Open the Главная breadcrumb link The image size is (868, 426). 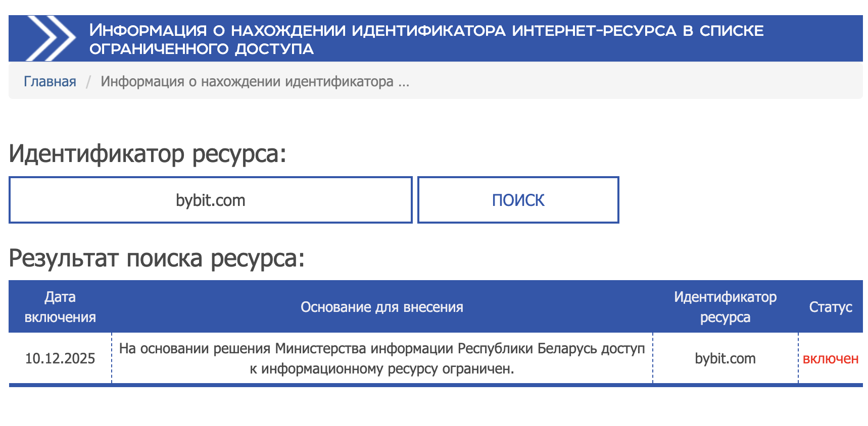pyautogui.click(x=50, y=81)
